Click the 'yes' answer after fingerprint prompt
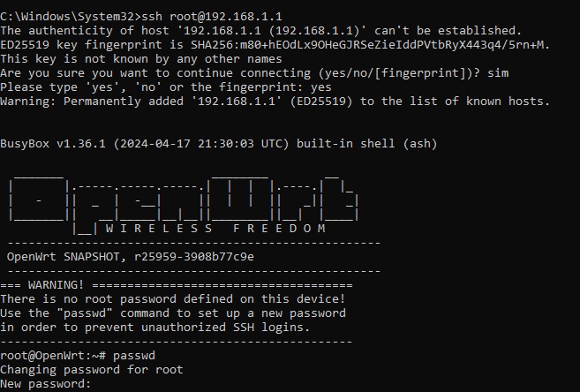This screenshot has height=392, width=580. click(x=320, y=87)
